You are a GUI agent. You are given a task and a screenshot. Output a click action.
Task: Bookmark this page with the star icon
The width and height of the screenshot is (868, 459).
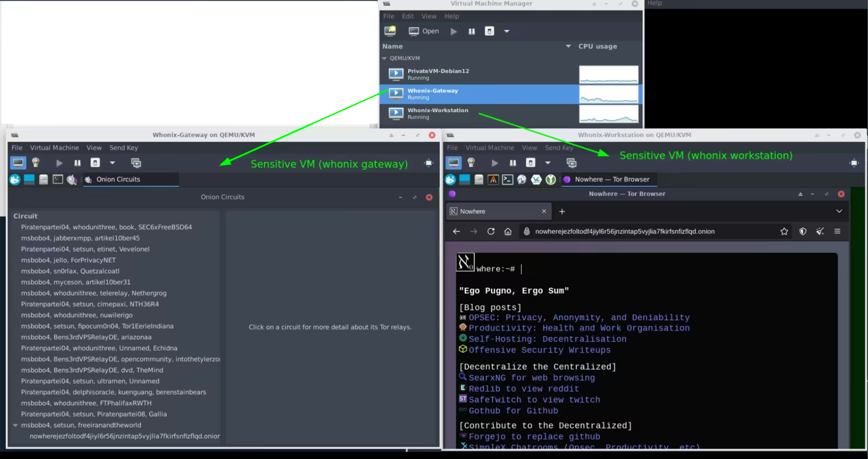(x=784, y=232)
